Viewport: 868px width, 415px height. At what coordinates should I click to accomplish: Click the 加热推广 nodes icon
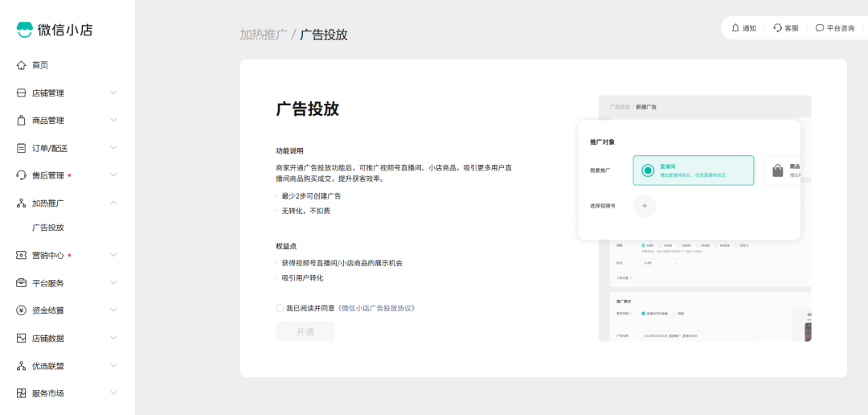21,203
